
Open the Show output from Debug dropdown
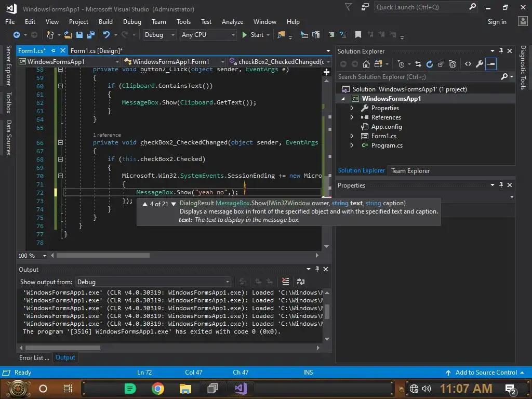tap(153, 282)
